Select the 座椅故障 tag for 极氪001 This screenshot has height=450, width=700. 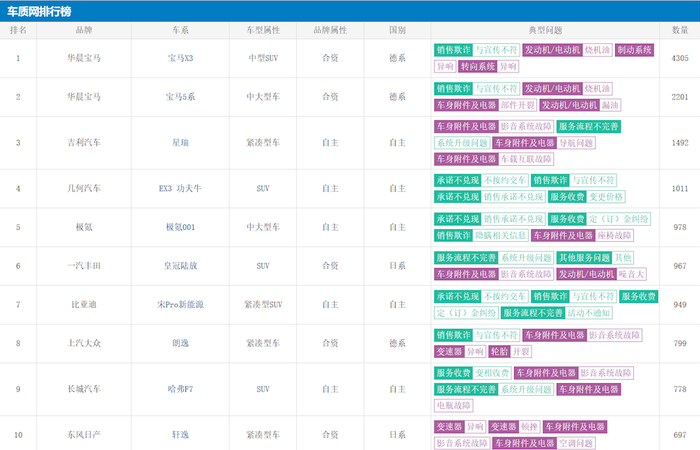[614, 236]
